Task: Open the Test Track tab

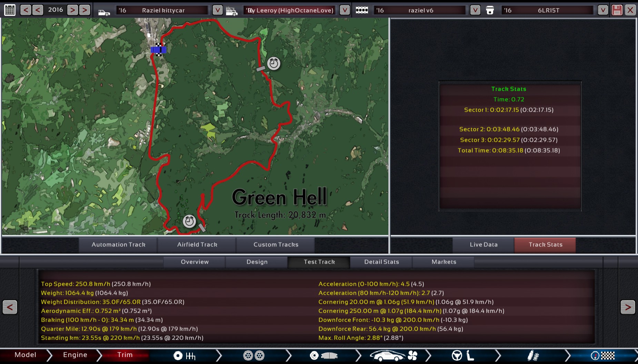Action: click(x=319, y=262)
